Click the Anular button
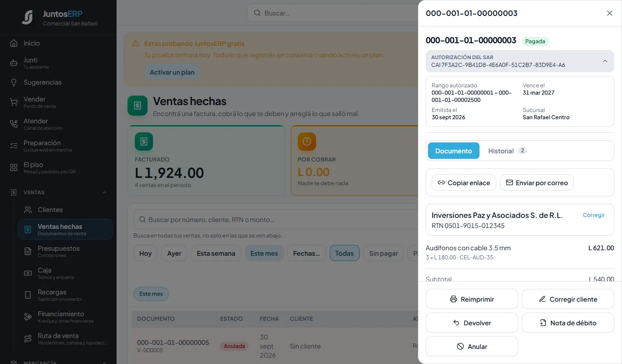The image size is (622, 364). click(x=472, y=346)
